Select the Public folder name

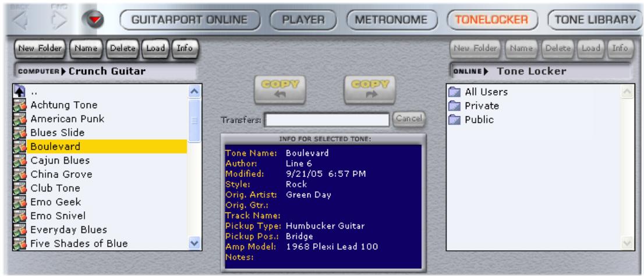tap(479, 120)
